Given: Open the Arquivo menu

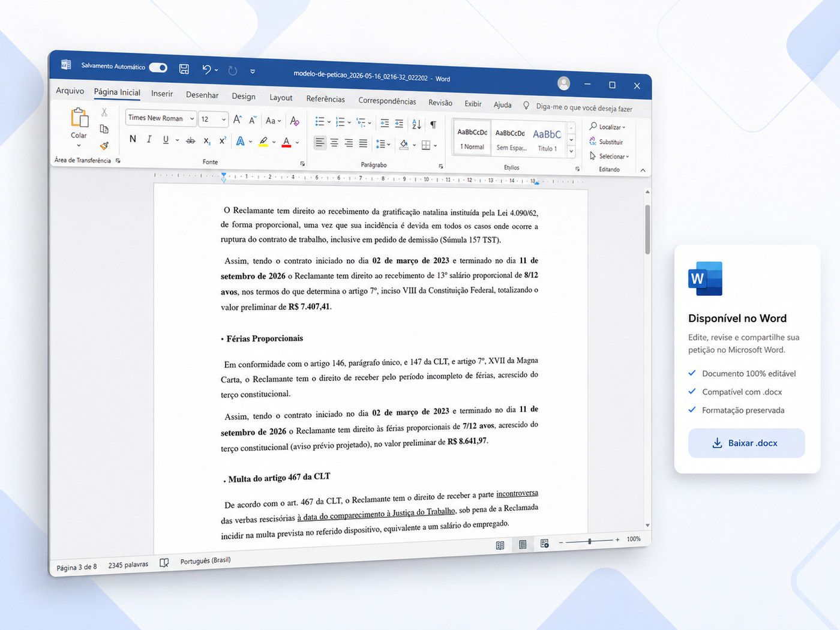Looking at the screenshot, I should (x=70, y=91).
